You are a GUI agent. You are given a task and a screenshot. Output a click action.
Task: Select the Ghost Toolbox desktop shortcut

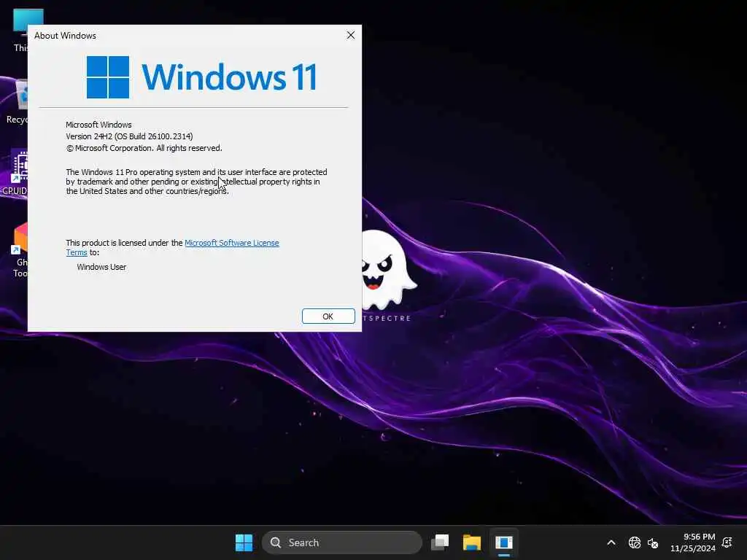19,250
